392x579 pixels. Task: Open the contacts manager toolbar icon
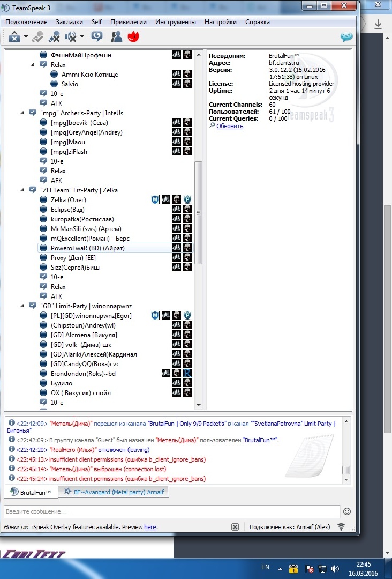(x=117, y=36)
